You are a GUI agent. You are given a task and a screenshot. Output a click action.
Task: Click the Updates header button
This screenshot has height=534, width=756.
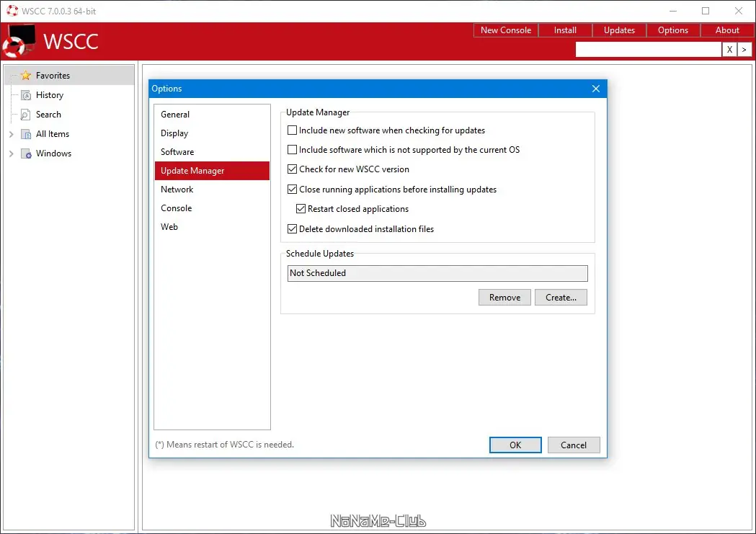(619, 30)
